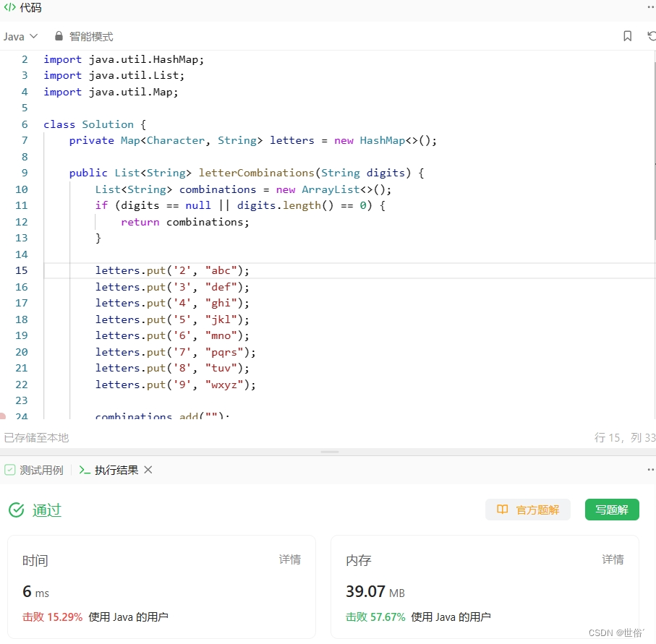Click line number 9 in the gutter
The width and height of the screenshot is (656, 644).
25,173
